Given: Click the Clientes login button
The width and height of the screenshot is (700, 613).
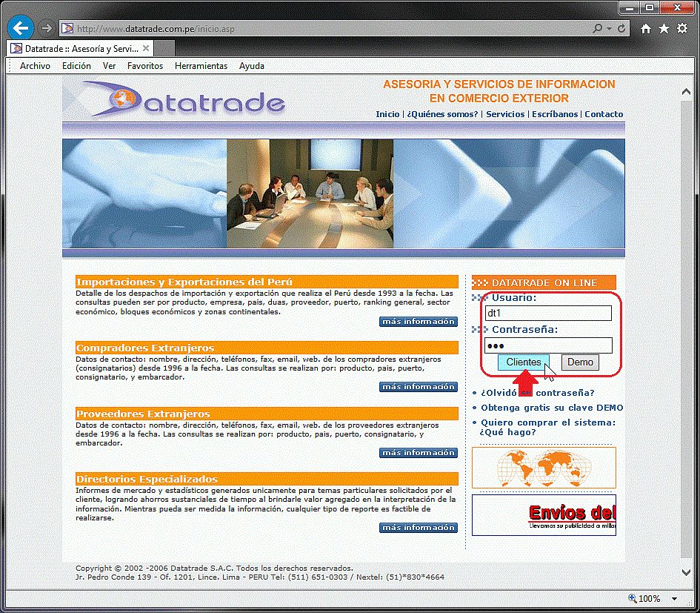Looking at the screenshot, I should (x=523, y=362).
